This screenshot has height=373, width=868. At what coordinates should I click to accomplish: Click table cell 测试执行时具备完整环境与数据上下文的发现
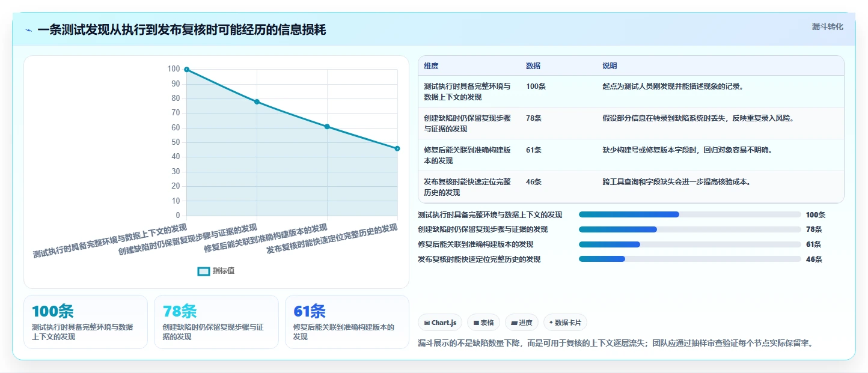pos(468,92)
